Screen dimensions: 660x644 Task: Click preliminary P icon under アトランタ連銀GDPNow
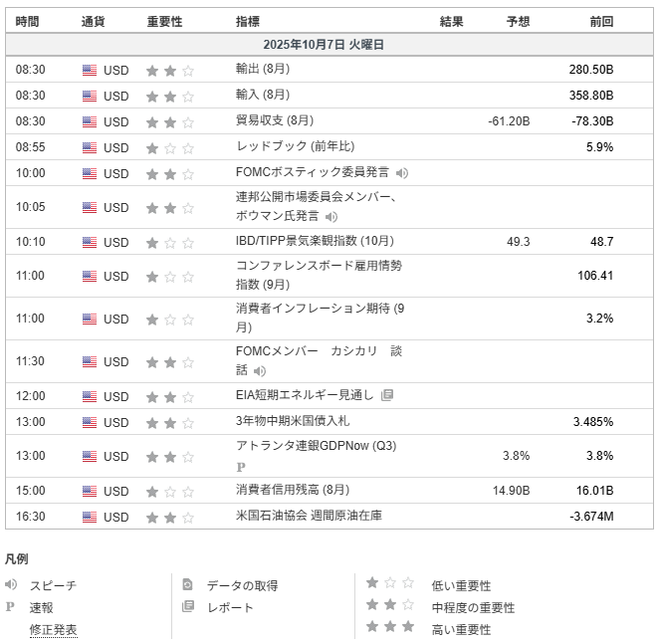tap(241, 466)
